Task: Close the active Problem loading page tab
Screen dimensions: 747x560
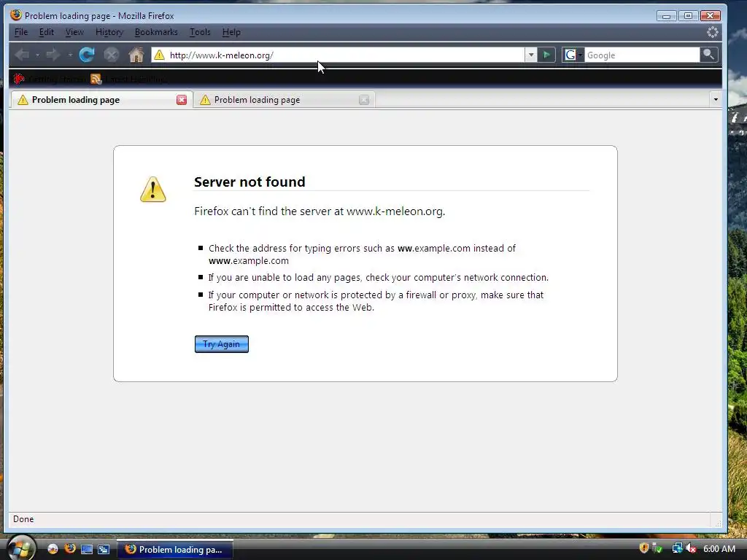Action: tap(182, 100)
